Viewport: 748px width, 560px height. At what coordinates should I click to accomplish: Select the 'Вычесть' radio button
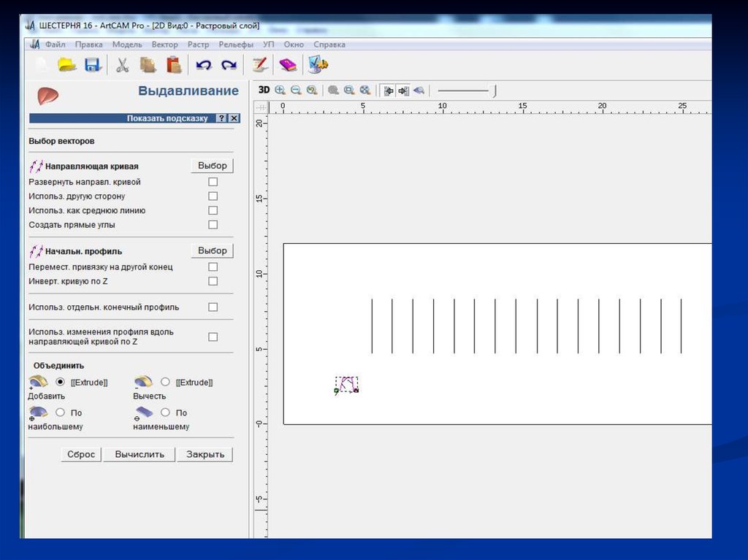[165, 382]
